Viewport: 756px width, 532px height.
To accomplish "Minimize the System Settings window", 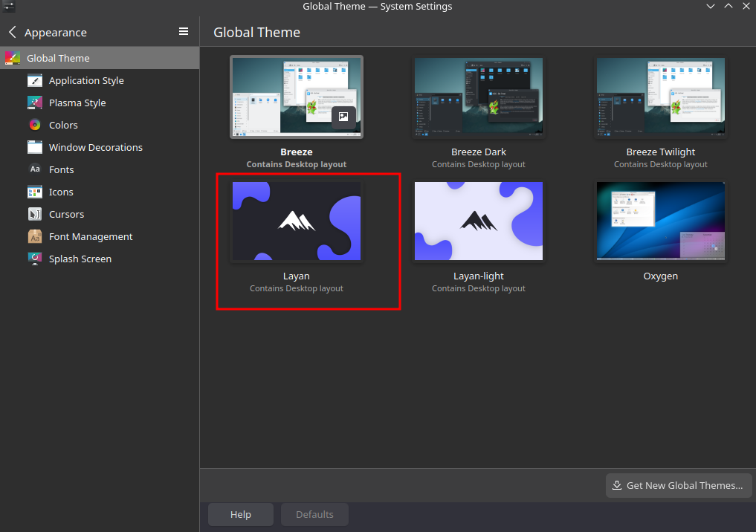I will 710,6.
